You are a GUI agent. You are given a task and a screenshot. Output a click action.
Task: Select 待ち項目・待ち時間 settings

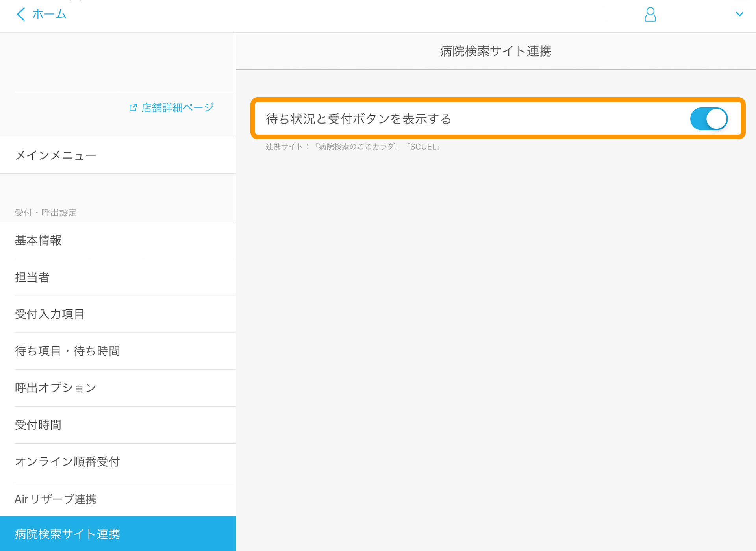click(x=67, y=351)
